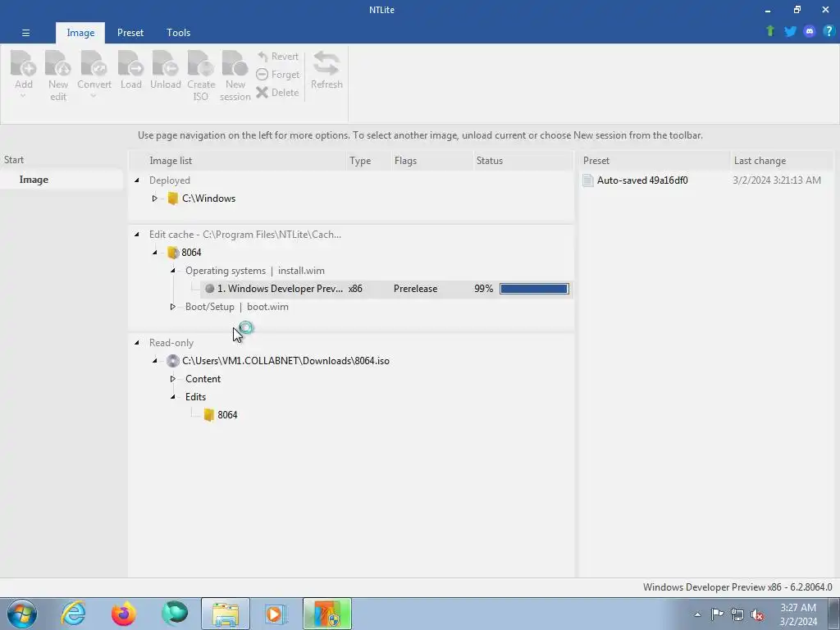Open the Help question mark icon
Viewport: 840px width, 630px height.
tap(829, 31)
